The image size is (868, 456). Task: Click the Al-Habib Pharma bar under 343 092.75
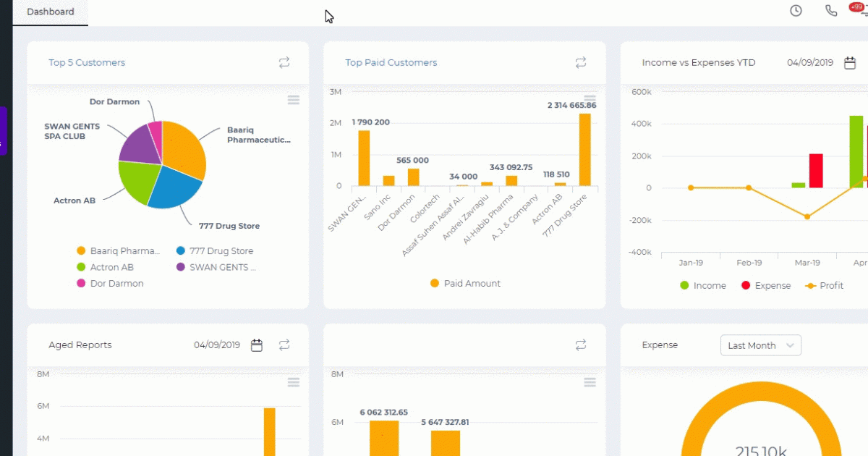[x=511, y=181]
